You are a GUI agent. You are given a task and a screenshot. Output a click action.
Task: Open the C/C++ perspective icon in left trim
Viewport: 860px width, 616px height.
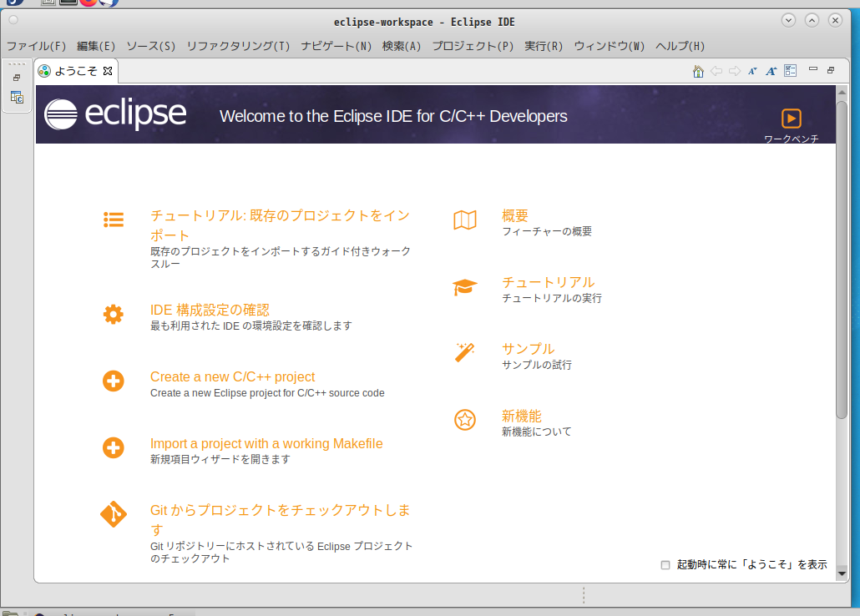point(17,98)
